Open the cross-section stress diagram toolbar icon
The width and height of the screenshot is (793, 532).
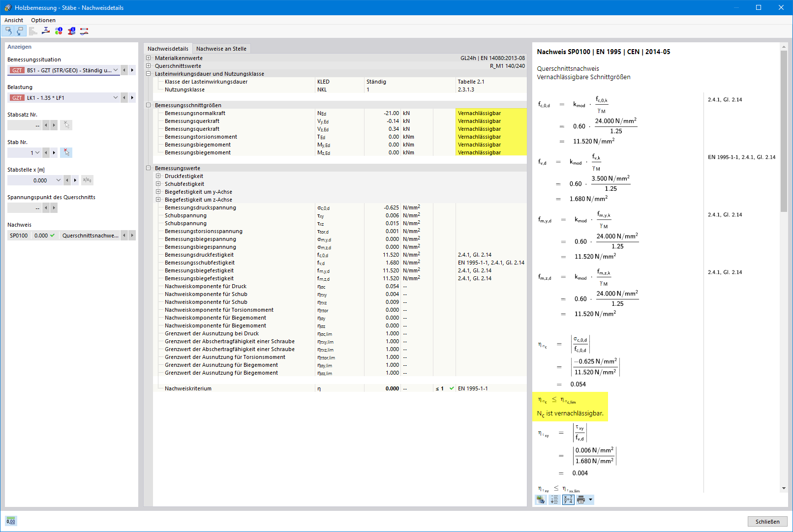[x=46, y=31]
